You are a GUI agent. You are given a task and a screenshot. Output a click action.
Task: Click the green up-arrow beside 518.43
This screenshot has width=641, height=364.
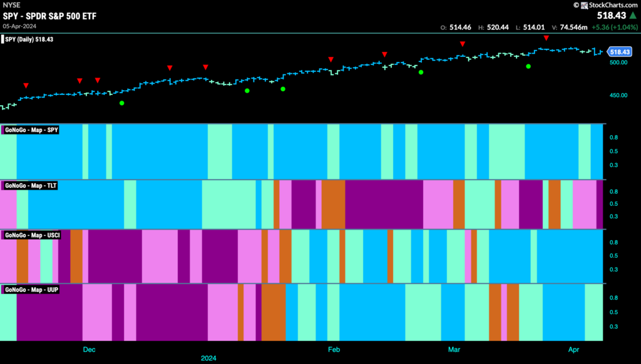(x=633, y=16)
